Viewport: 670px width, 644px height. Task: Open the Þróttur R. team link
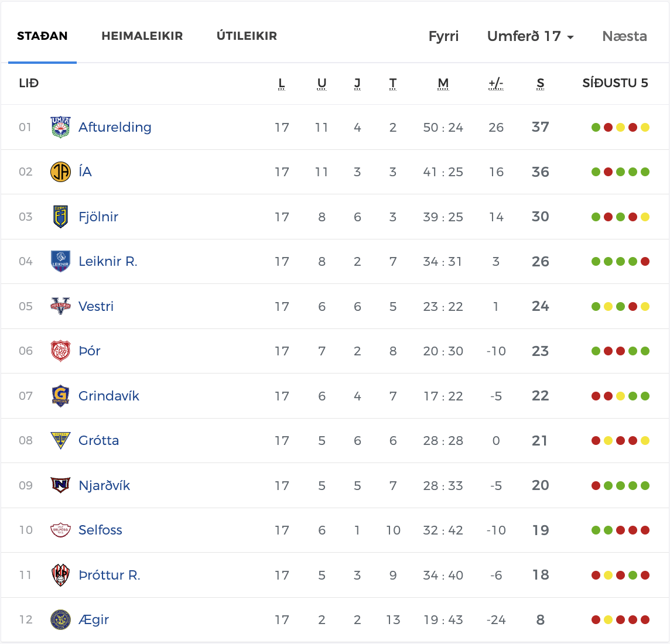110,575
